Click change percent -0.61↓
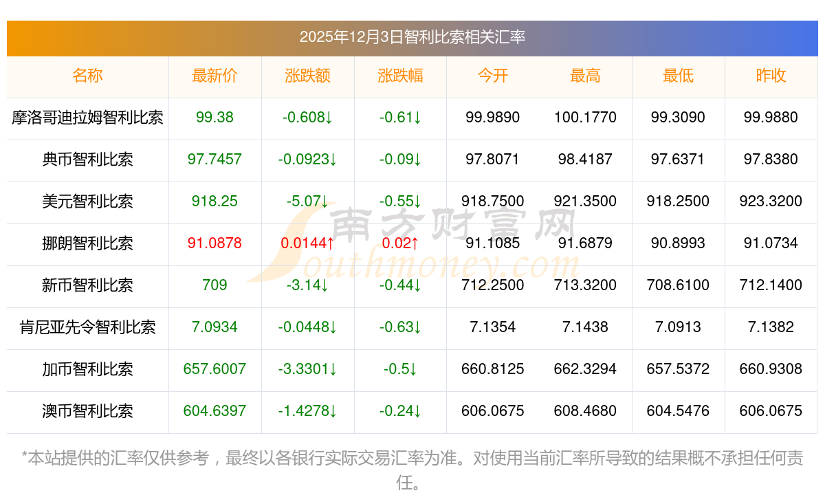This screenshot has width=825, height=504. [400, 118]
